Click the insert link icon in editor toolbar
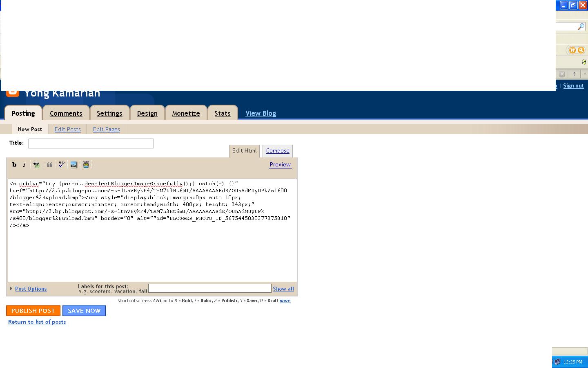 coord(36,165)
